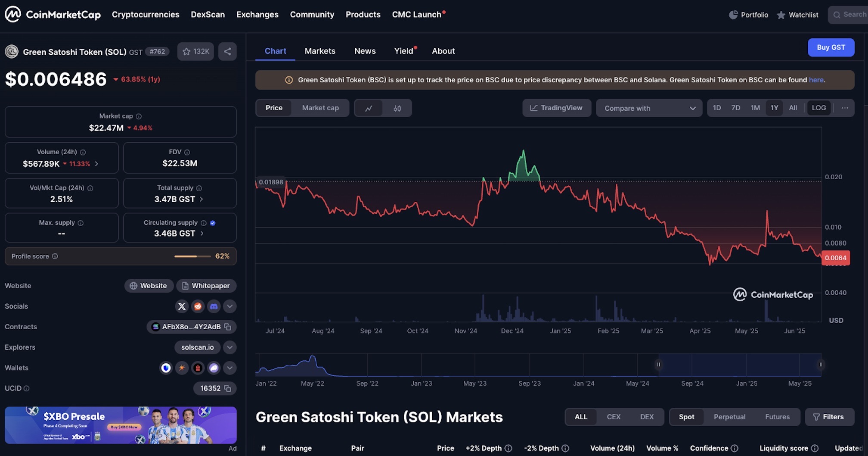Copy the contract address AFbX8o...4Y2AdB
The width and height of the screenshot is (868, 456).
(228, 327)
